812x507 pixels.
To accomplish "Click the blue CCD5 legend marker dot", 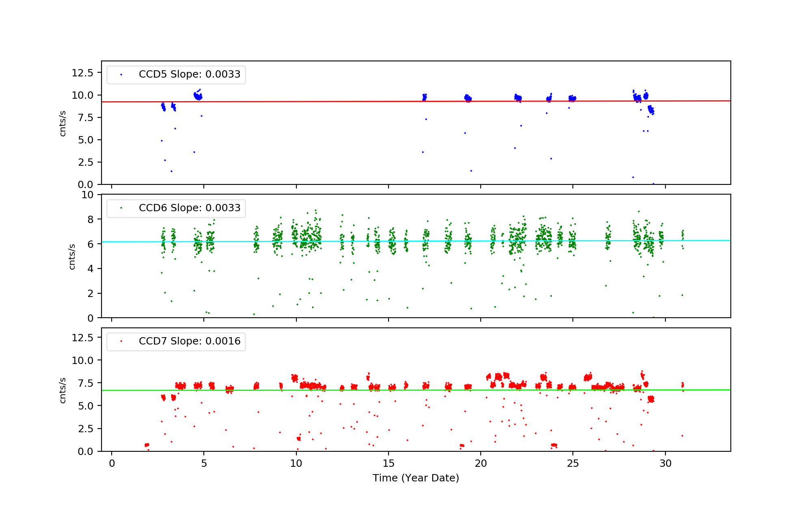I will tap(121, 75).
